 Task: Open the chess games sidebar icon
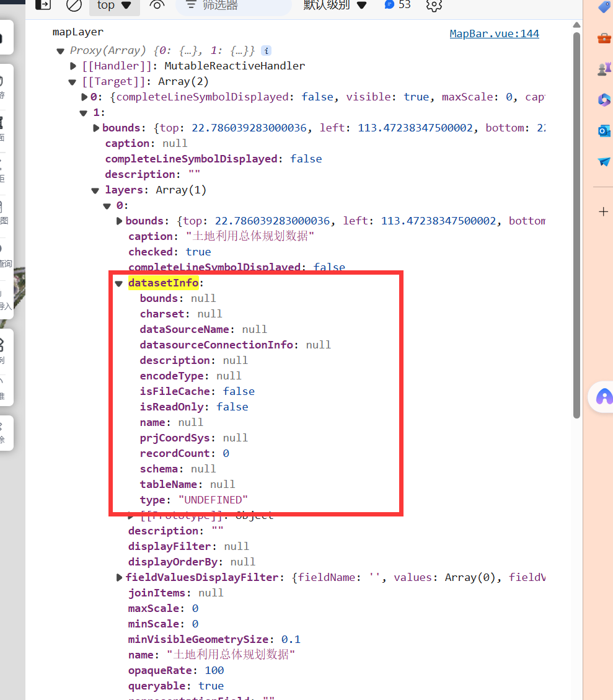(x=604, y=69)
